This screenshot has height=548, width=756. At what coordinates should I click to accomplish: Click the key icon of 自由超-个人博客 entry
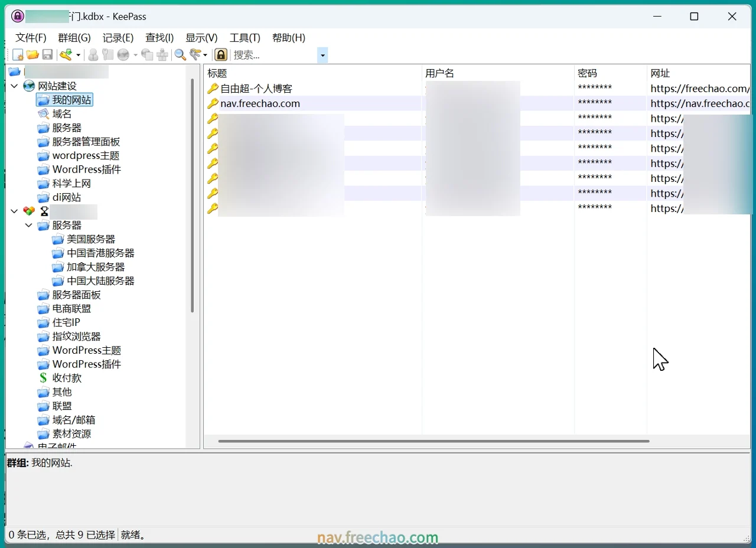click(x=213, y=89)
